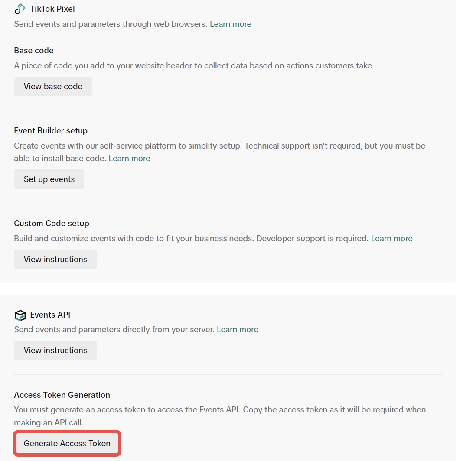Screen dimensions: 476x461
Task: View instructions under Events API
Action: click(55, 350)
